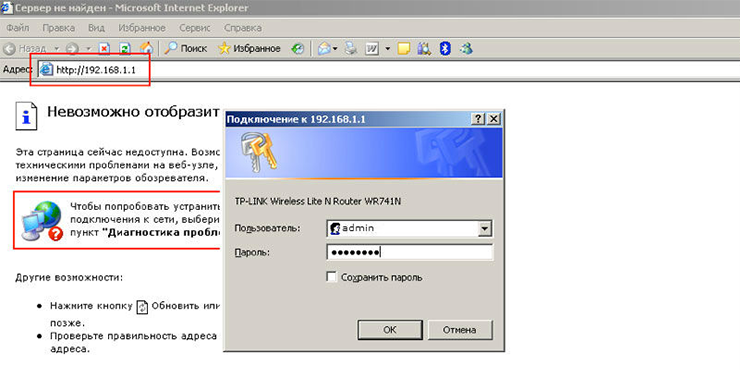Click the Print toolbar icon

click(351, 48)
